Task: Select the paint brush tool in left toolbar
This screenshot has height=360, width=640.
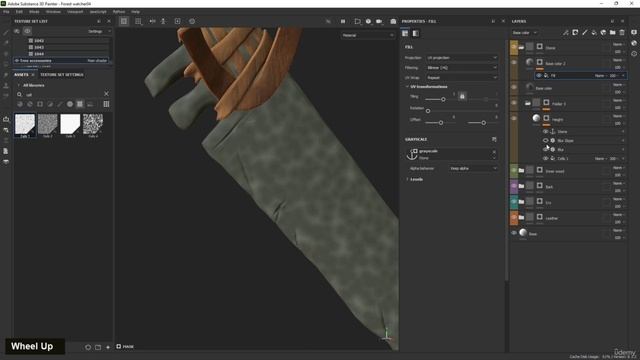Action: click(x=6, y=32)
